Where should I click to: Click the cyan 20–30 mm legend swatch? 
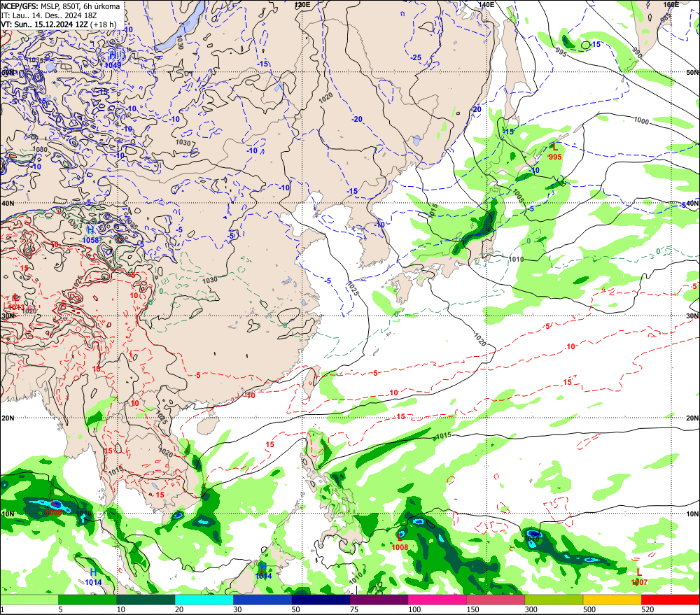204,600
